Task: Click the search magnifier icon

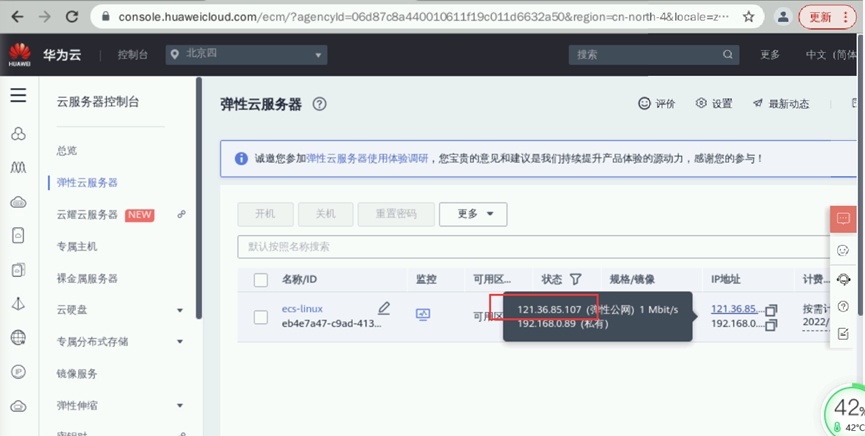Action: pyautogui.click(x=728, y=55)
